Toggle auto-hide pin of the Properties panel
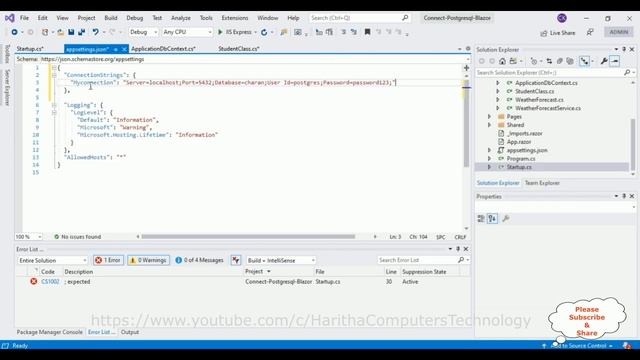The height and width of the screenshot is (360, 640). click(x=624, y=196)
